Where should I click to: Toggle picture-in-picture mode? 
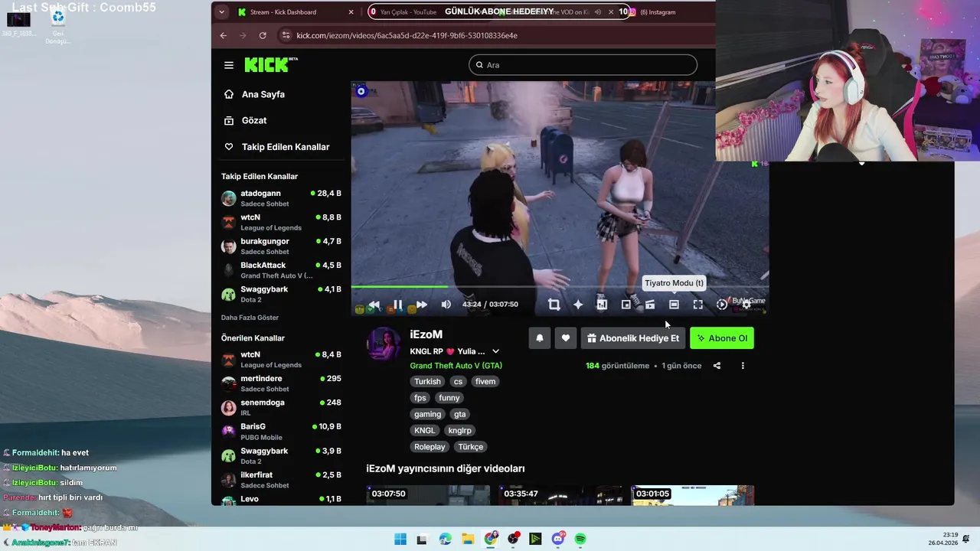pyautogui.click(x=626, y=305)
